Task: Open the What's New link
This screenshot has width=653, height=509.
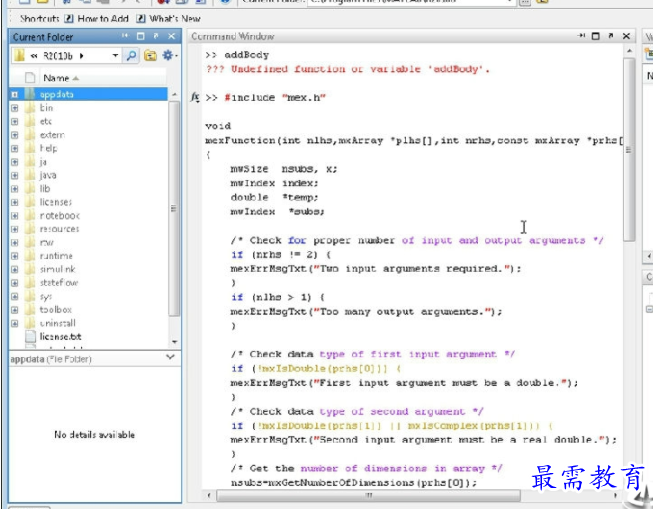Action: pos(175,19)
